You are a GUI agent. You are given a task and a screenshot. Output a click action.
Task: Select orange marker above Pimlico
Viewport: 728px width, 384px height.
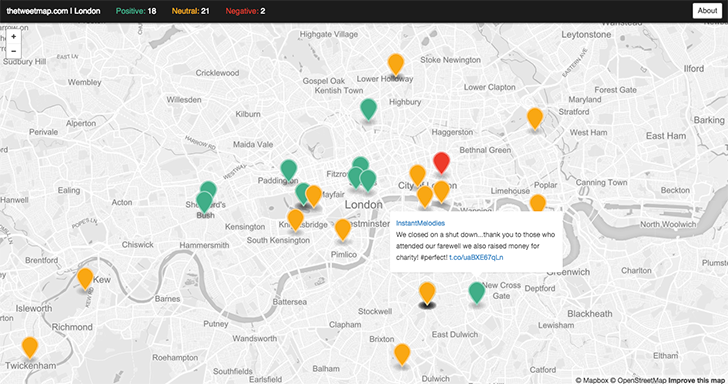343,230
